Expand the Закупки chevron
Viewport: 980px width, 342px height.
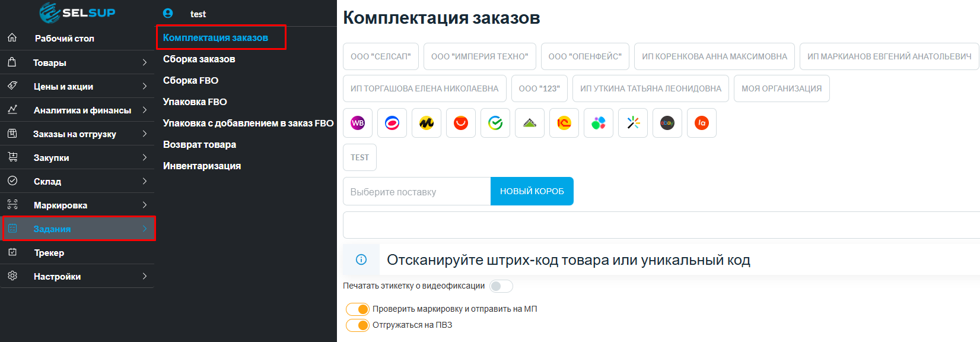click(144, 157)
